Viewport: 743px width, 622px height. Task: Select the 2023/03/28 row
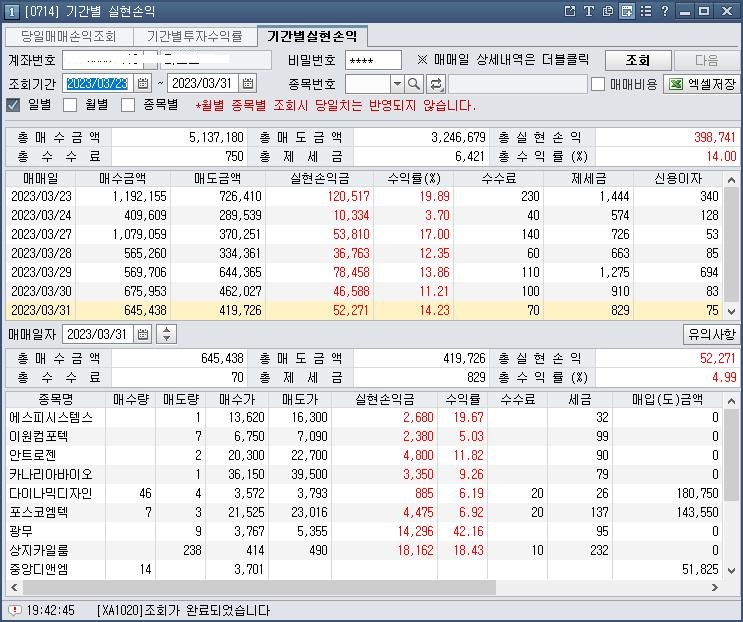coord(364,253)
